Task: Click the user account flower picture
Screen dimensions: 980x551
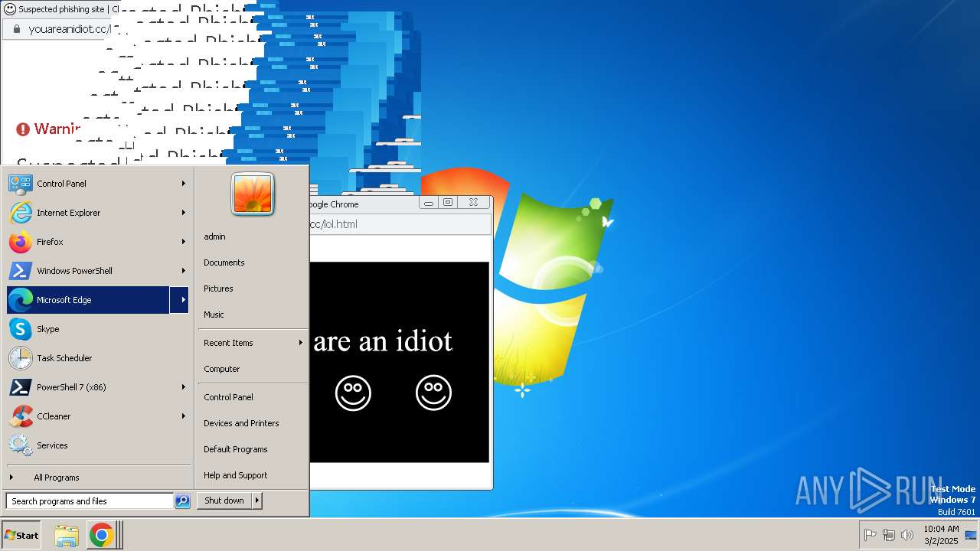Action: coord(253,194)
